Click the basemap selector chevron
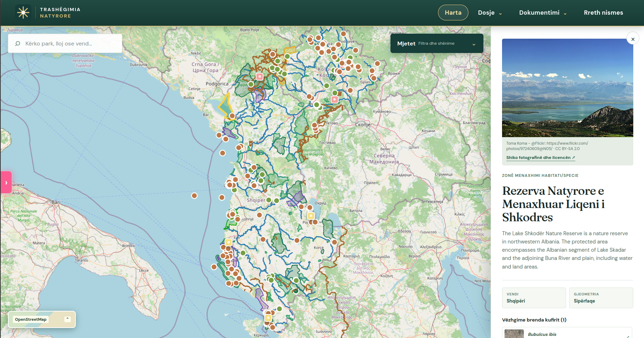Screen dimensions: 644x338 click(x=68, y=319)
